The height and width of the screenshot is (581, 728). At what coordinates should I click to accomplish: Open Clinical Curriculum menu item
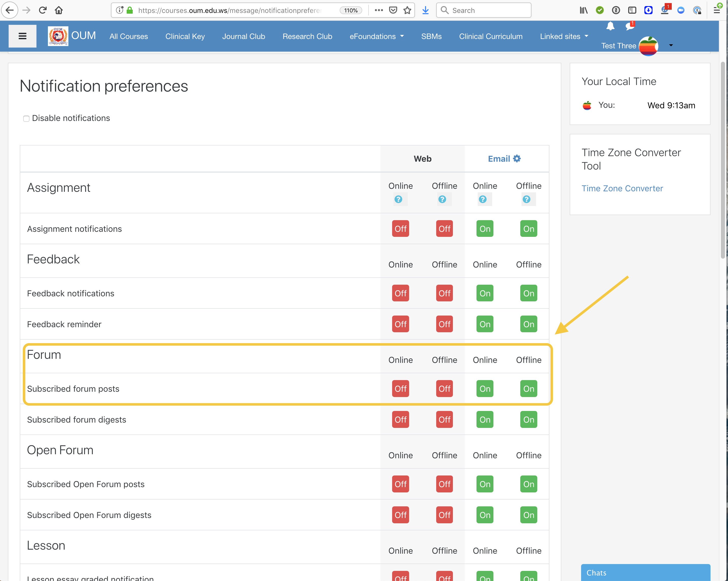491,36
